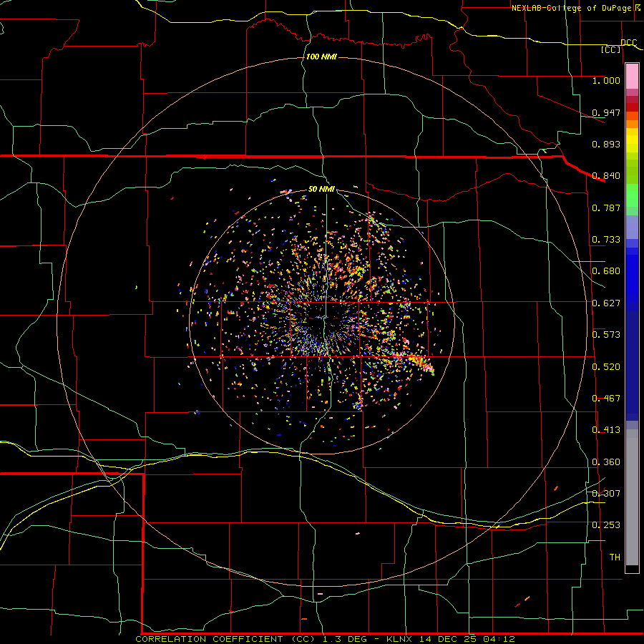Click the 0.253 legend value
The width and height of the screenshot is (644, 644).
pos(606,525)
